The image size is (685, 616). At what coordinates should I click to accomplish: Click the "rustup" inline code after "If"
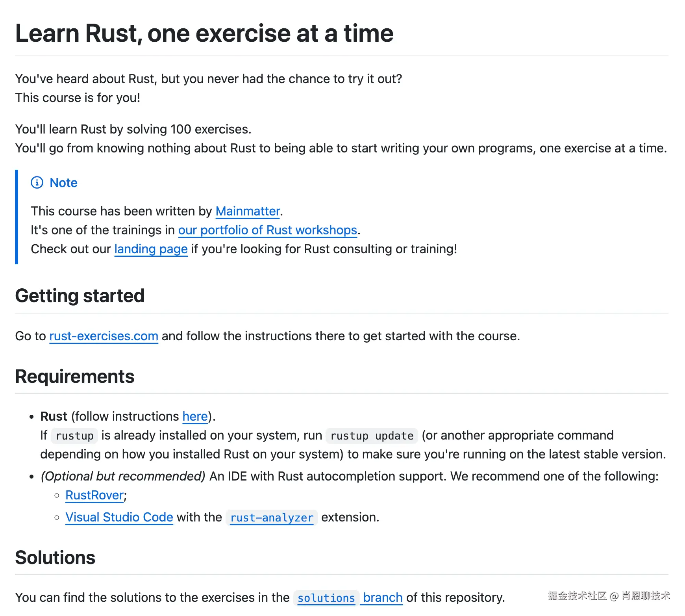(x=74, y=436)
